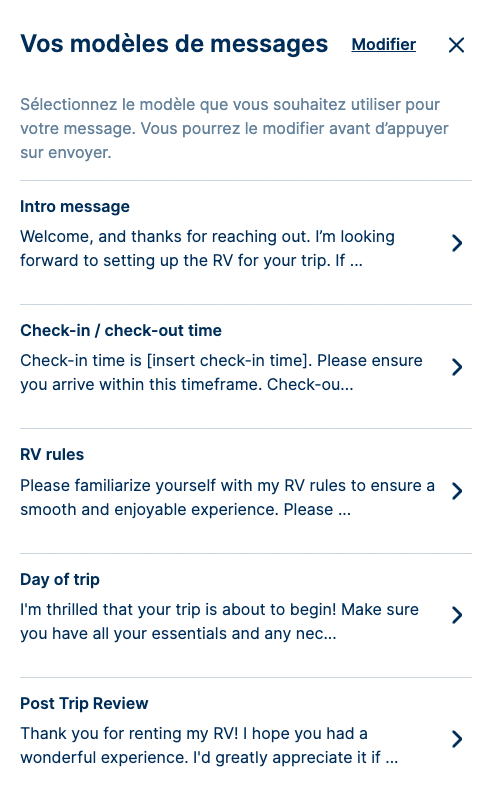Open the Intro message chevron arrow
Screen dimensions: 492x803
click(x=457, y=243)
